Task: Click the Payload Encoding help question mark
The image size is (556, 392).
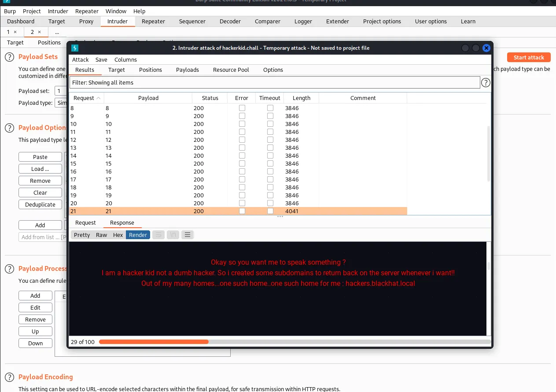Action: coord(9,377)
